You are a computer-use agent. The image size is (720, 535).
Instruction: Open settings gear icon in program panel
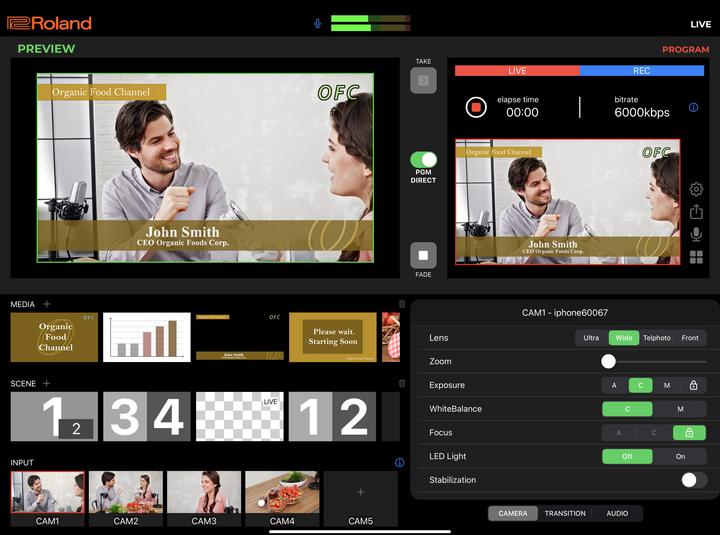tap(696, 189)
